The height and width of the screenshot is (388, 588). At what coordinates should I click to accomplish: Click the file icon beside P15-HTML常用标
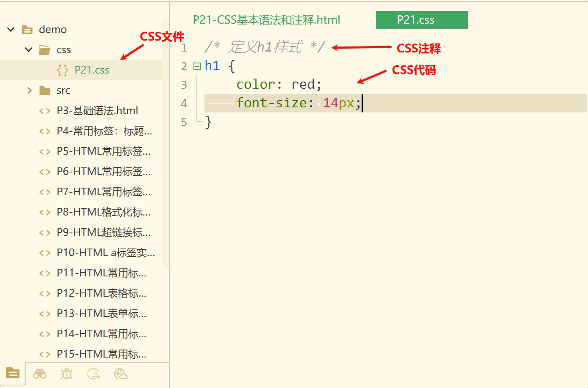pyautogui.click(x=44, y=354)
